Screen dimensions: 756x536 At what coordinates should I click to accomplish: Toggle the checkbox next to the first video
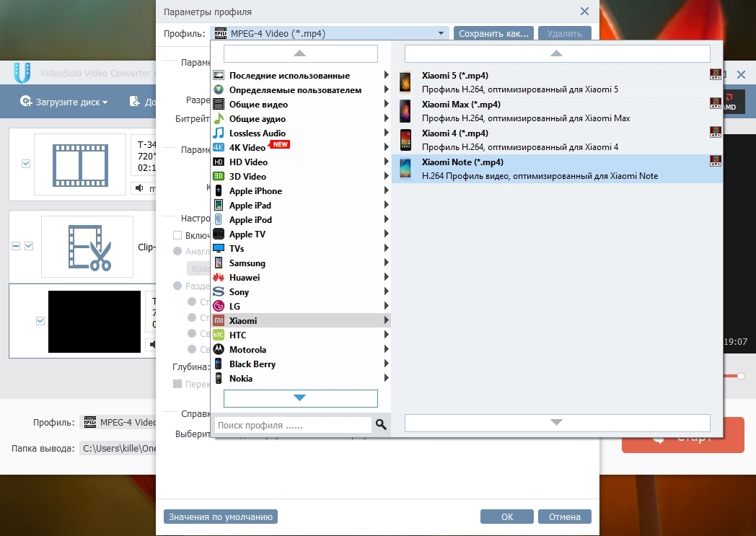click(x=27, y=164)
